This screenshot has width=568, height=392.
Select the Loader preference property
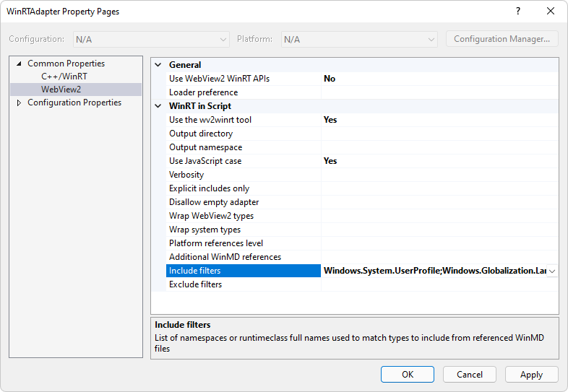(244, 92)
